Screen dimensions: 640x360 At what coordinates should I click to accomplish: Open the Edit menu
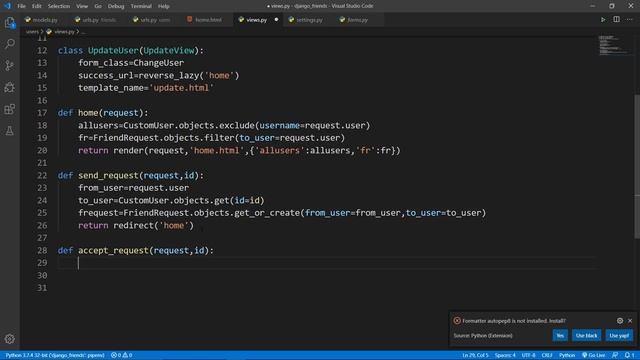click(37, 6)
